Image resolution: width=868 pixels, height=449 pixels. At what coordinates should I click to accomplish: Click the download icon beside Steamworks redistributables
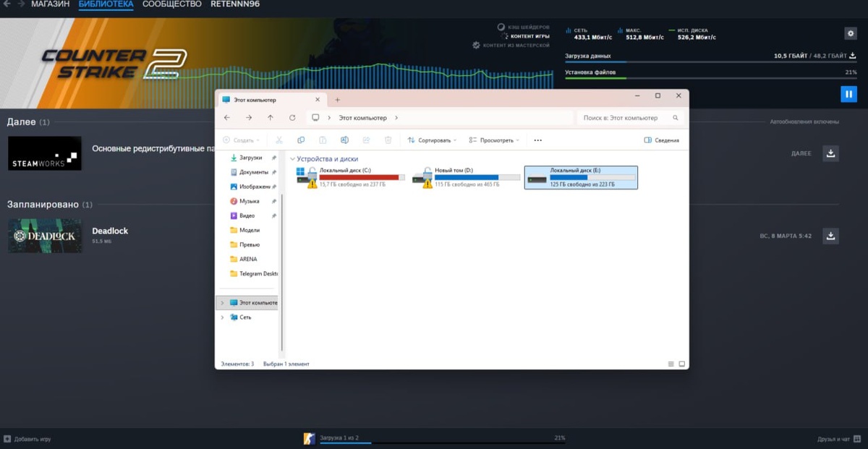[830, 153]
